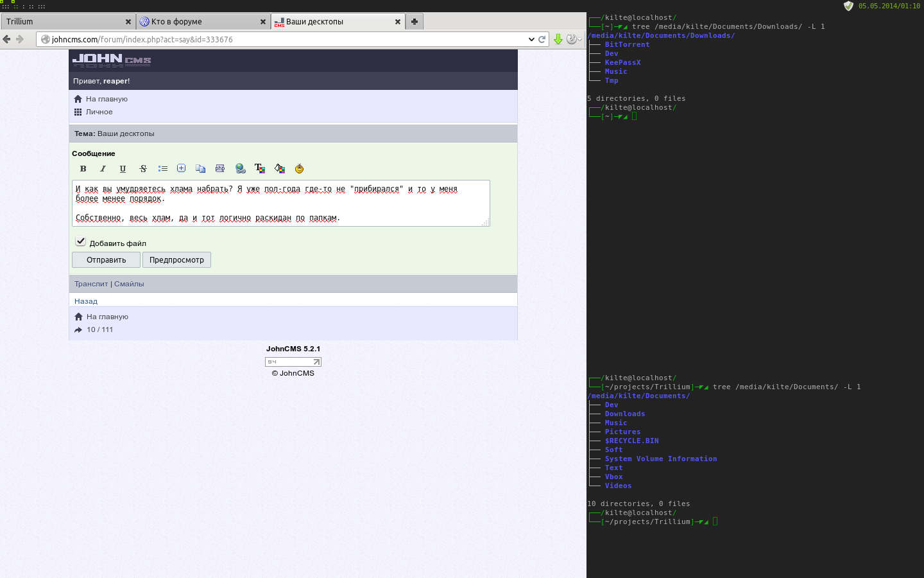Image resolution: width=924 pixels, height=578 pixels.
Task: Open the browser menu dropdown arrow
Action: click(580, 39)
